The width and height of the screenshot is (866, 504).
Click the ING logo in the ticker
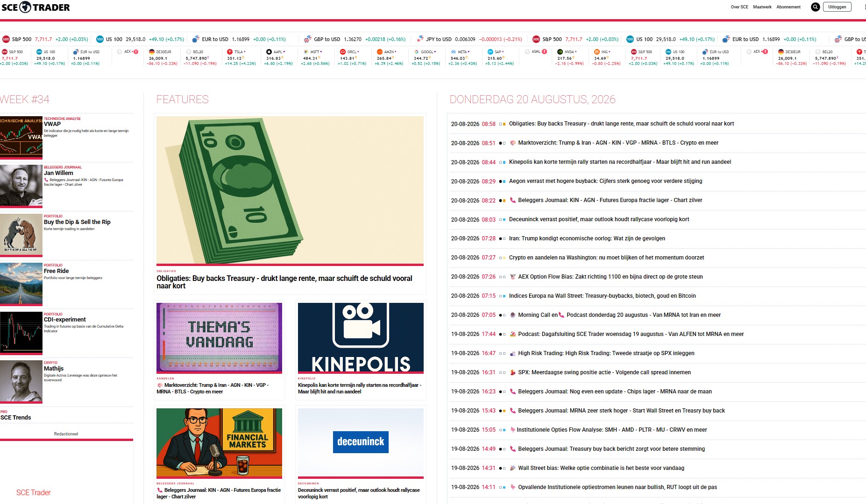click(596, 52)
